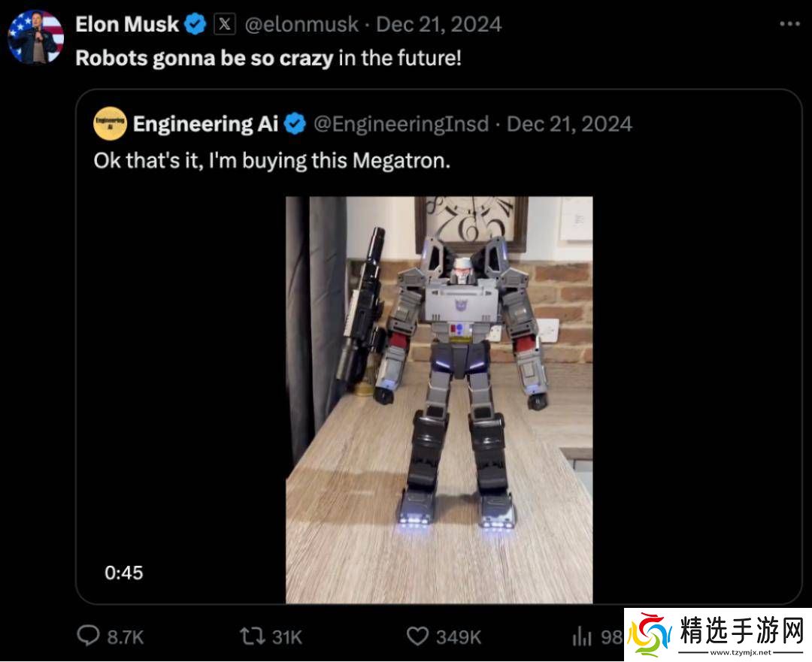Click Elon Musk's blue verified badge
This screenshot has width=812, height=662.
(x=195, y=25)
